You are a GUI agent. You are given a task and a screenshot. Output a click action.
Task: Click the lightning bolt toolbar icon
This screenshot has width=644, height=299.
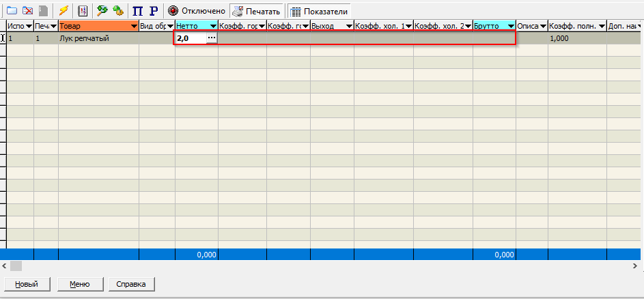64,11
